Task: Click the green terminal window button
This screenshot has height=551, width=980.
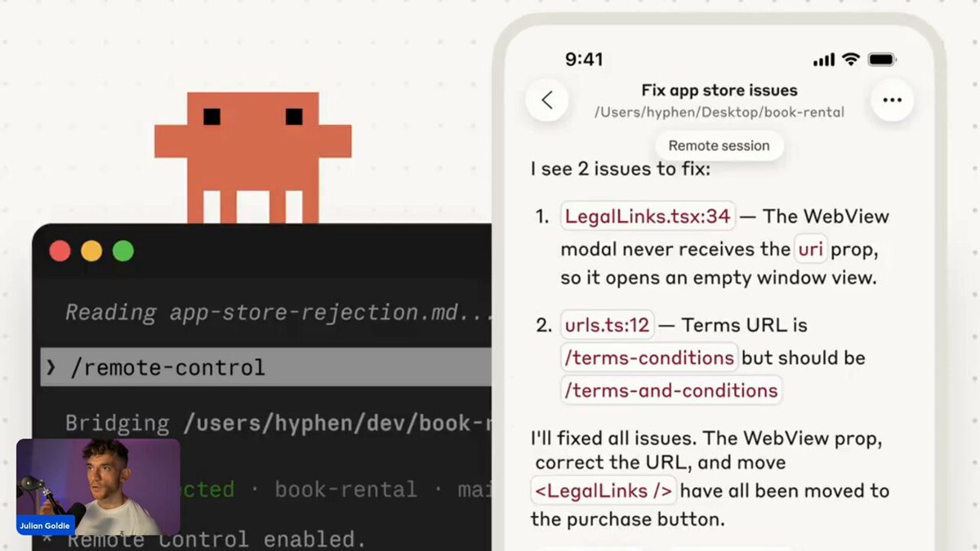Action: pos(123,251)
